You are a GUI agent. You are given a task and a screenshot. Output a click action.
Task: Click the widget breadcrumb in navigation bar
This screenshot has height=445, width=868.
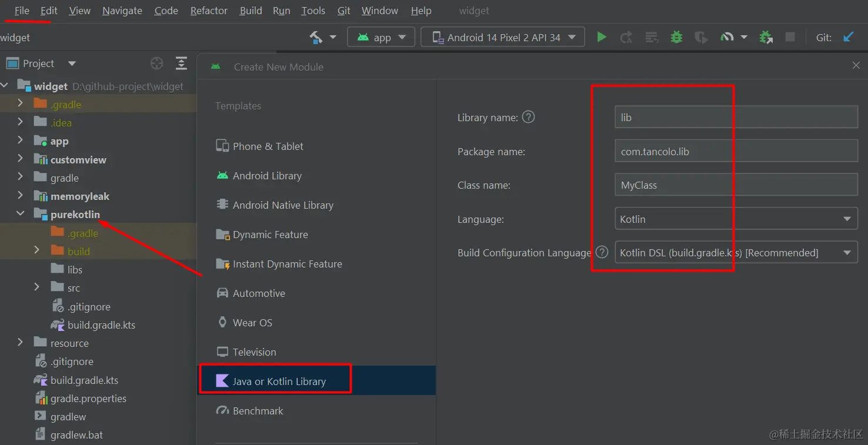(x=15, y=37)
